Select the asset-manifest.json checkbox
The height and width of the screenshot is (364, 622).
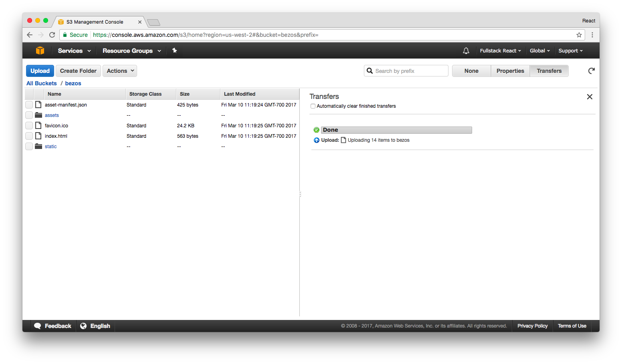tap(29, 105)
